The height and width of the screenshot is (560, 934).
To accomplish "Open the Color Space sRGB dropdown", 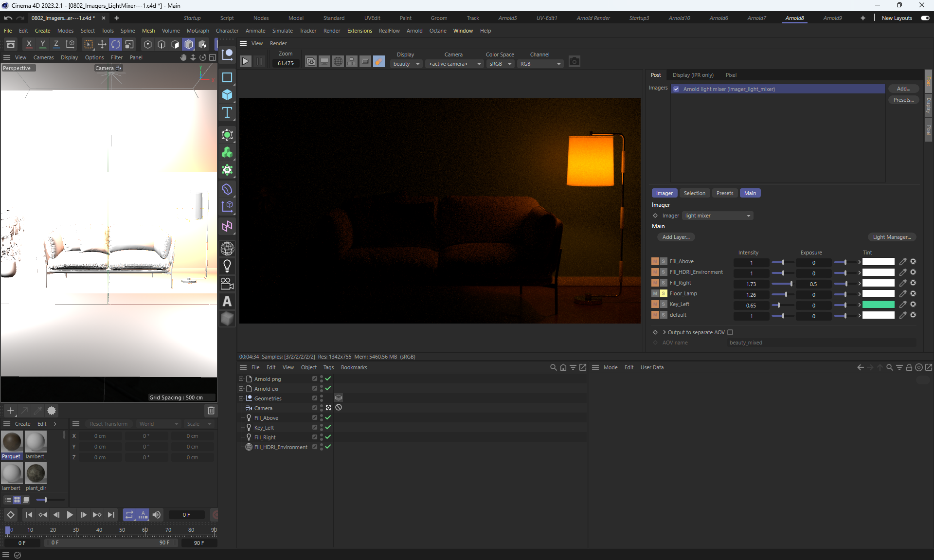I will point(501,64).
